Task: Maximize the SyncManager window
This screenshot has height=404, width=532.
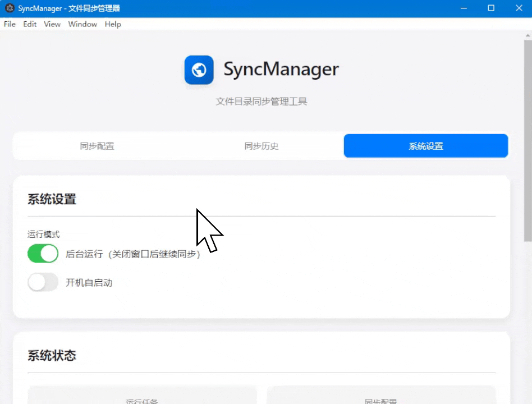Action: click(x=491, y=8)
